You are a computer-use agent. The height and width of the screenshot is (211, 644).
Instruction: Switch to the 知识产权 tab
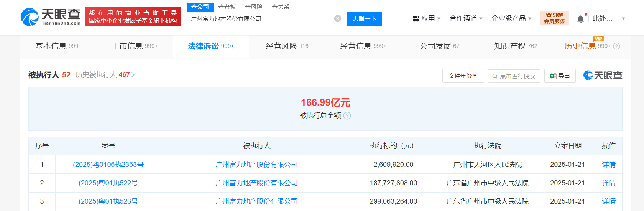click(515, 46)
